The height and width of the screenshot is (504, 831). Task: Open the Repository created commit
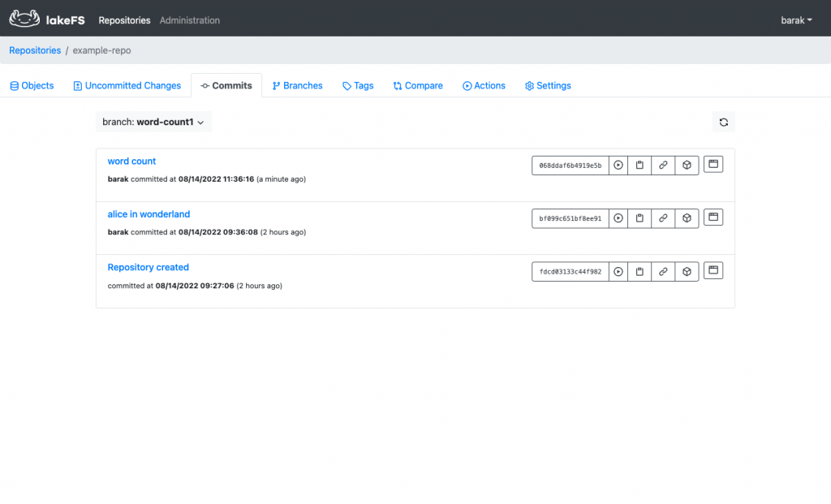tap(148, 267)
